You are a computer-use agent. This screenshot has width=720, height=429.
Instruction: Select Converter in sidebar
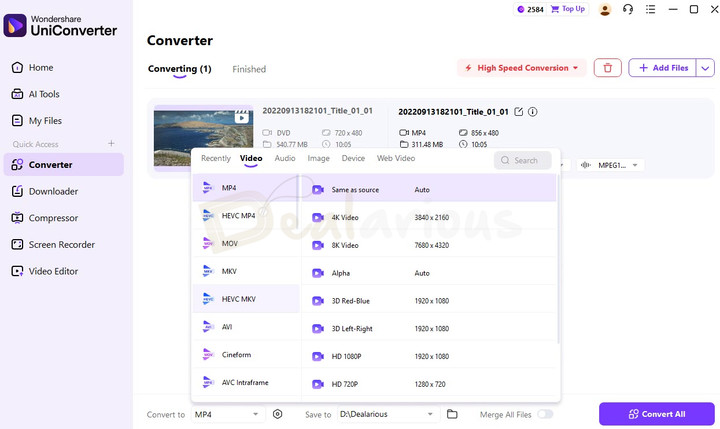(x=63, y=164)
